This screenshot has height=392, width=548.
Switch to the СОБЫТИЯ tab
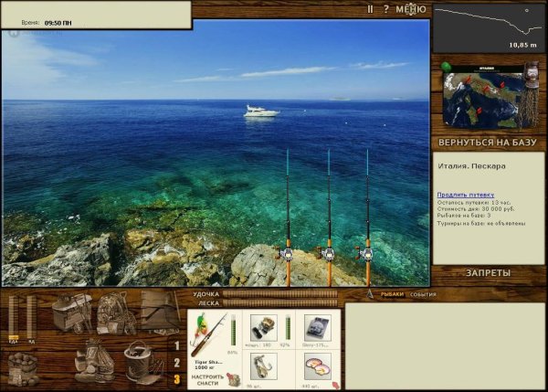(x=423, y=294)
